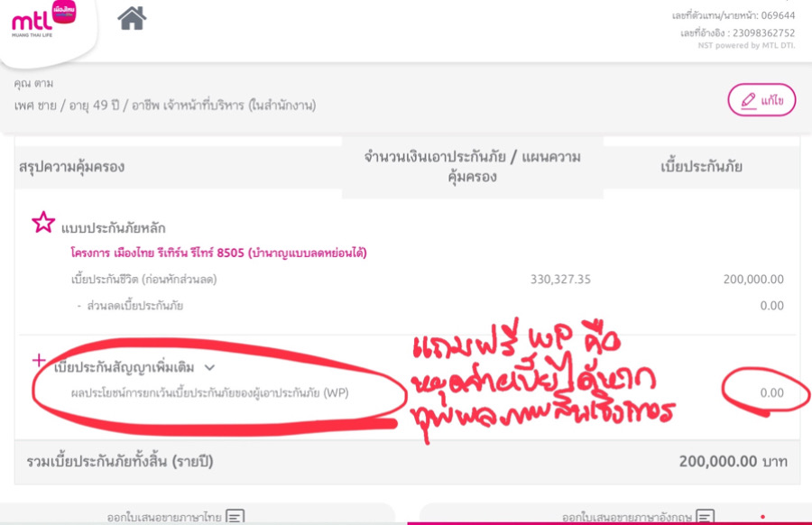The image size is (812, 525).
Task: Go to the home page icon
Action: click(x=132, y=18)
